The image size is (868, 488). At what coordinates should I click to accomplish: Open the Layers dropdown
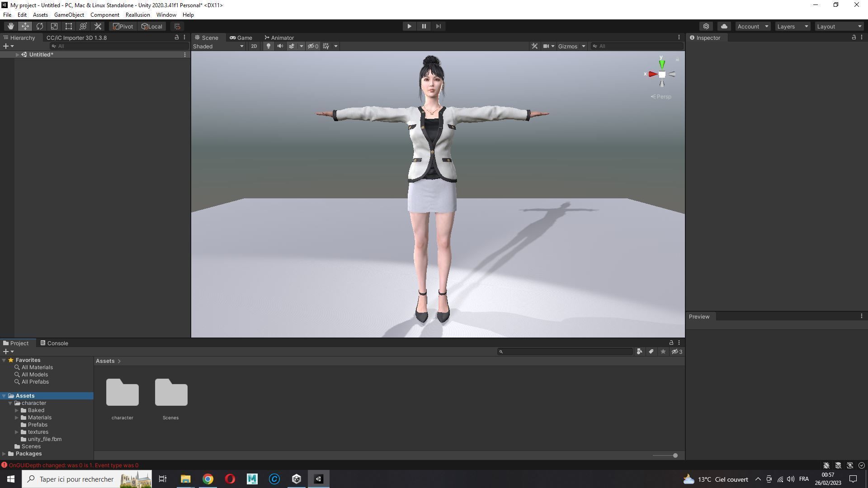tap(792, 26)
